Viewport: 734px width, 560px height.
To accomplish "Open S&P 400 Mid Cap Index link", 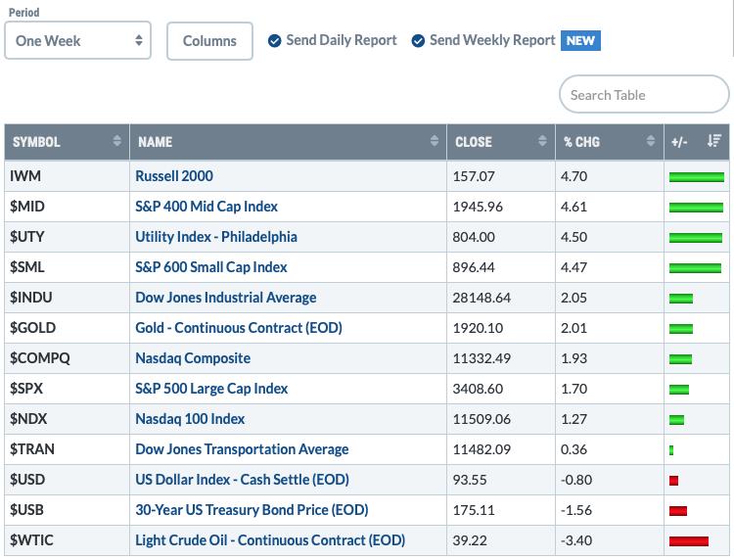I will 206,207.
